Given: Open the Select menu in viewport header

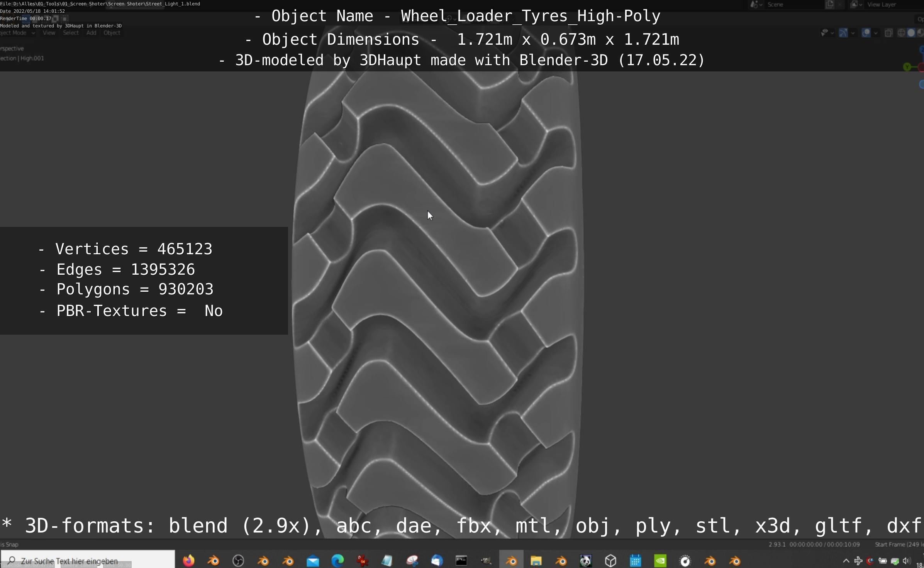Looking at the screenshot, I should [71, 33].
